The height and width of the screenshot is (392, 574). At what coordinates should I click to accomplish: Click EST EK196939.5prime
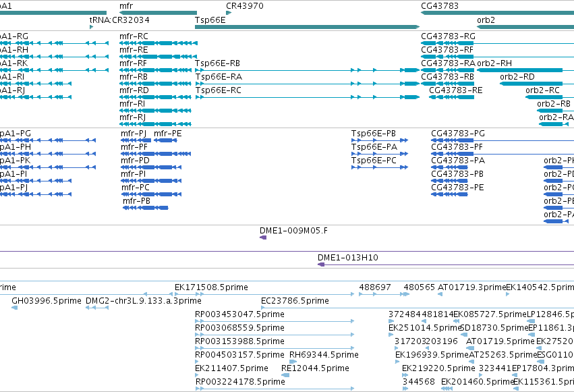coord(397,362)
